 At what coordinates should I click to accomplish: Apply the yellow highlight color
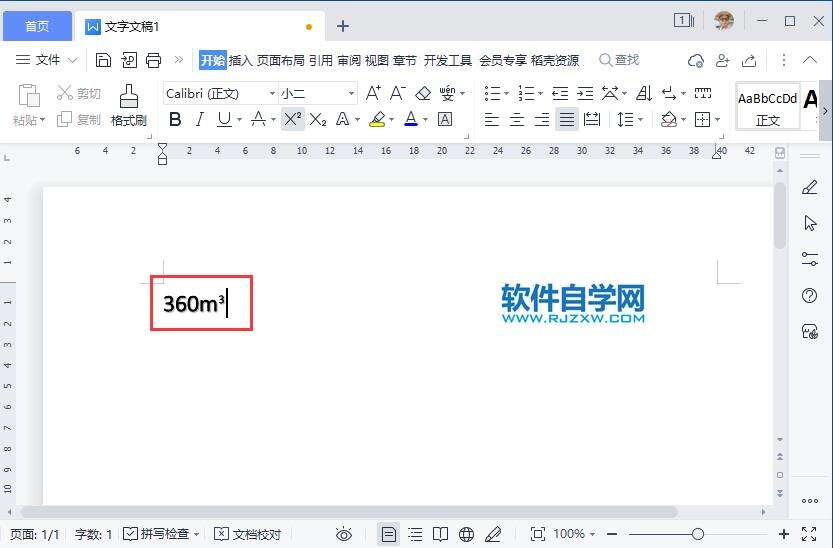(x=377, y=119)
